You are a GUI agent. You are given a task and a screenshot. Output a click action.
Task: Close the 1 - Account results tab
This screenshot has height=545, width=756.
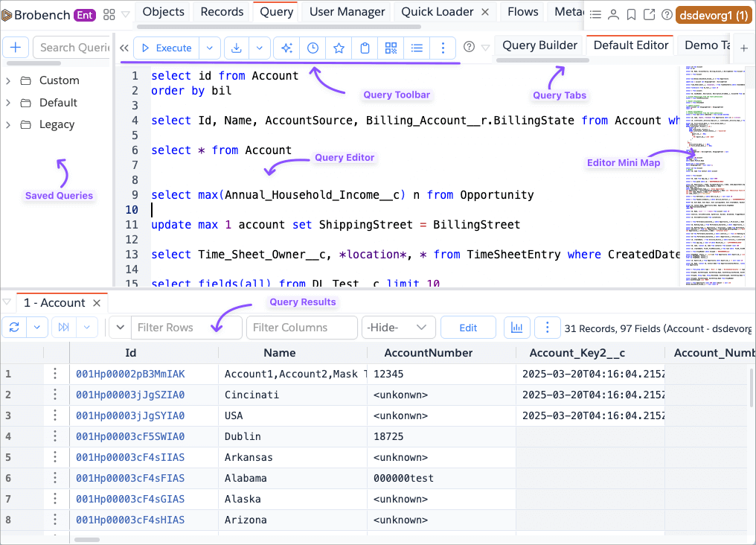pos(97,303)
